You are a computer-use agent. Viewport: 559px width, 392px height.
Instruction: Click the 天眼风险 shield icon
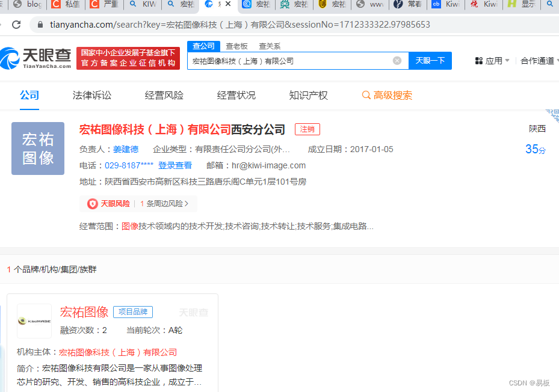click(x=93, y=203)
